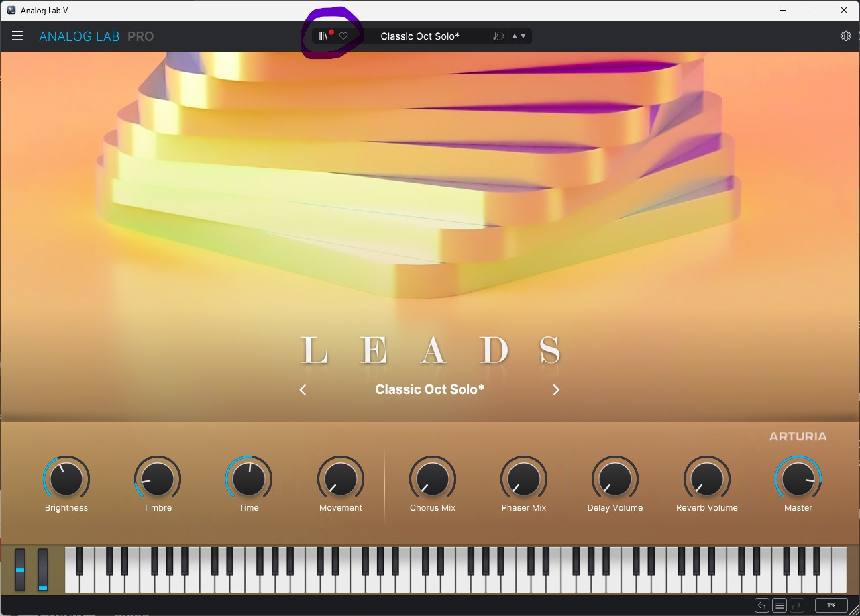The image size is (860, 616).
Task: Go to previous preset with left chevron
Action: (x=303, y=390)
